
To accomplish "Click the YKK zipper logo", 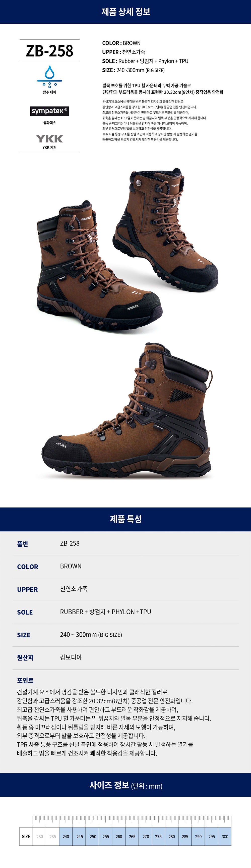I will (x=49, y=138).
